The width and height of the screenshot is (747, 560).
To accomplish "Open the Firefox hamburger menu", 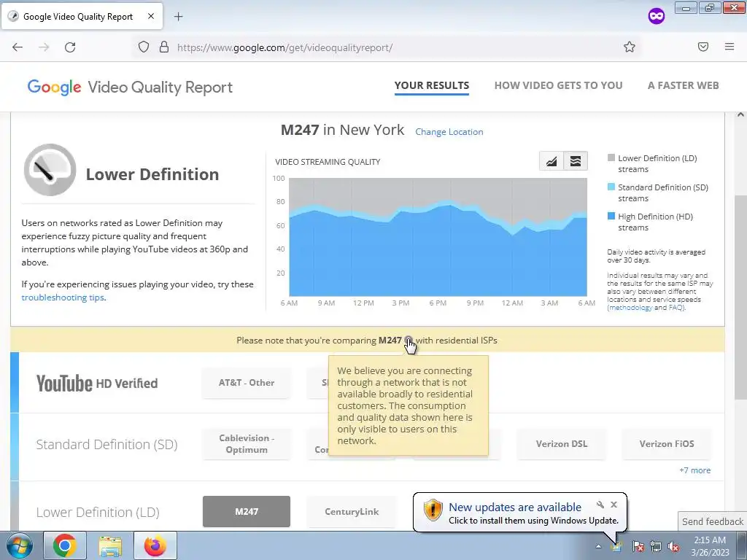I will coord(729,47).
